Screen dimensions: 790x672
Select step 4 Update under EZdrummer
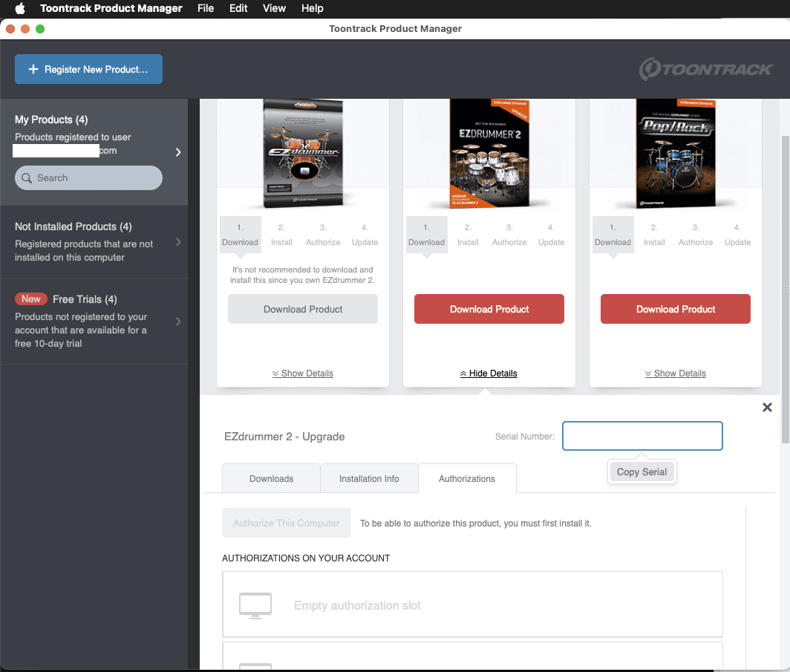pyautogui.click(x=365, y=235)
